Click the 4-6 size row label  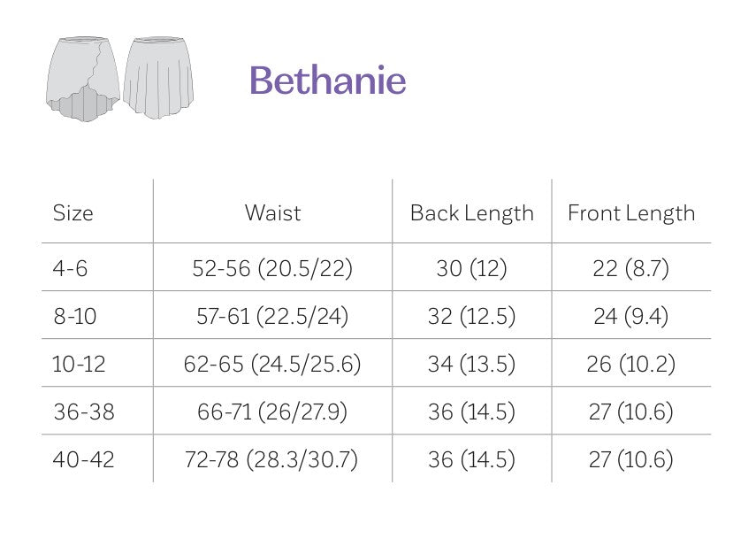pos(71,268)
